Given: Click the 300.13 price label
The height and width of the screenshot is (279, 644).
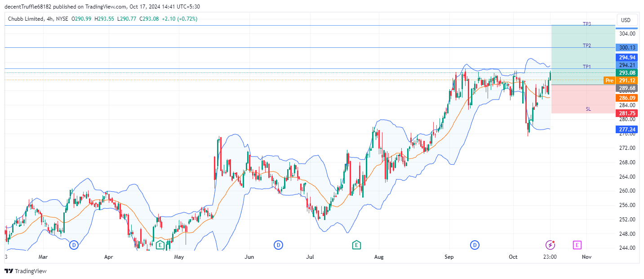Looking at the screenshot, I should pyautogui.click(x=627, y=48).
